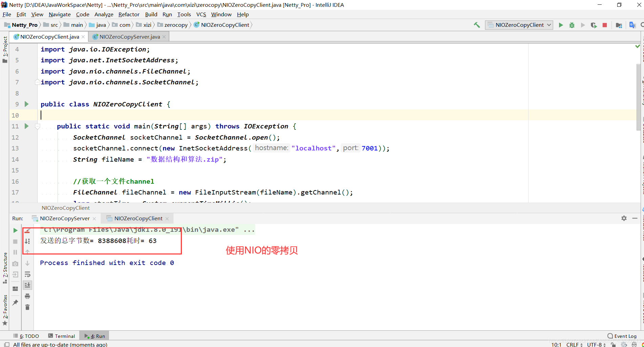Close the NIOZeroCopyClient run tab
Viewport: 644px width, 347px height.
167,219
